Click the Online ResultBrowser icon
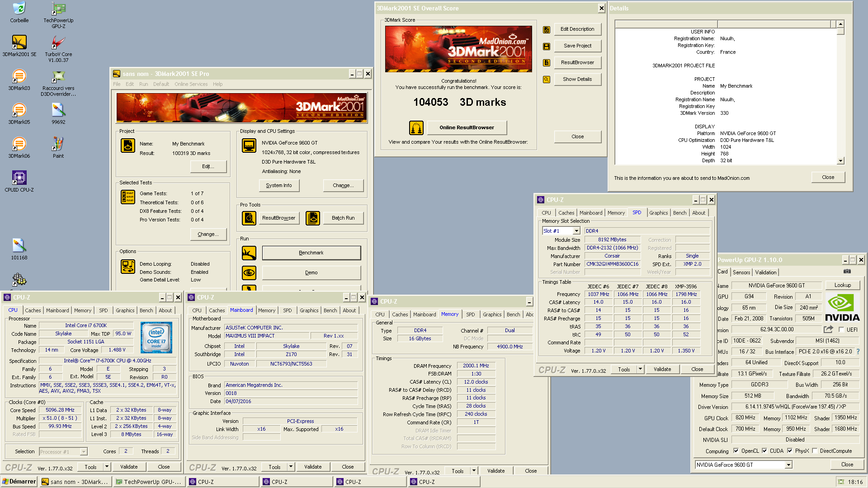The image size is (868, 488). (x=416, y=128)
